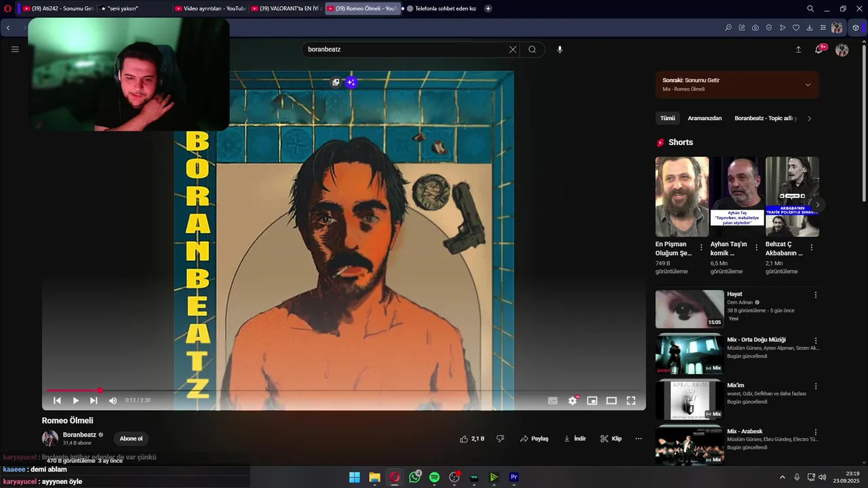Open the Behzat Ç Akbabanın short
The height and width of the screenshot is (488, 868).
[x=792, y=197]
